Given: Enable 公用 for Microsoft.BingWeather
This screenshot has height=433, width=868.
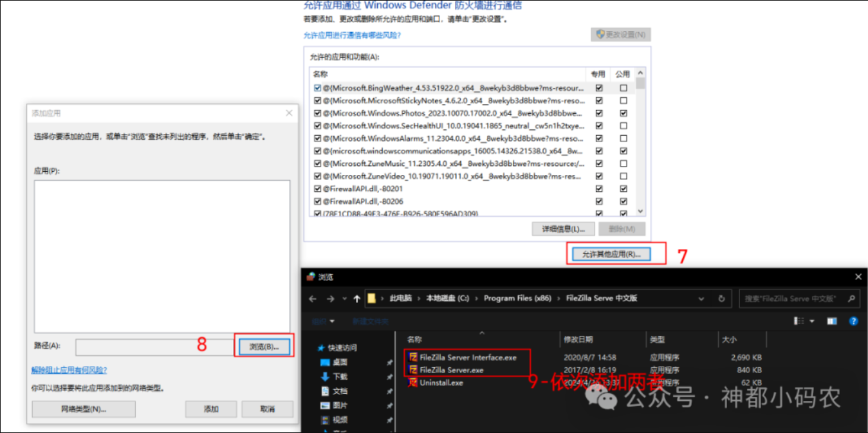Looking at the screenshot, I should click(x=623, y=88).
